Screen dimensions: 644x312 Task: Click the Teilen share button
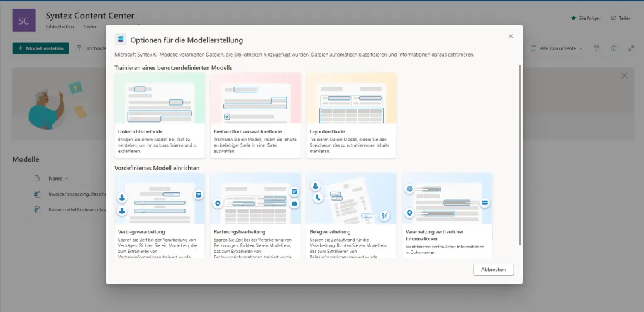[x=621, y=18]
